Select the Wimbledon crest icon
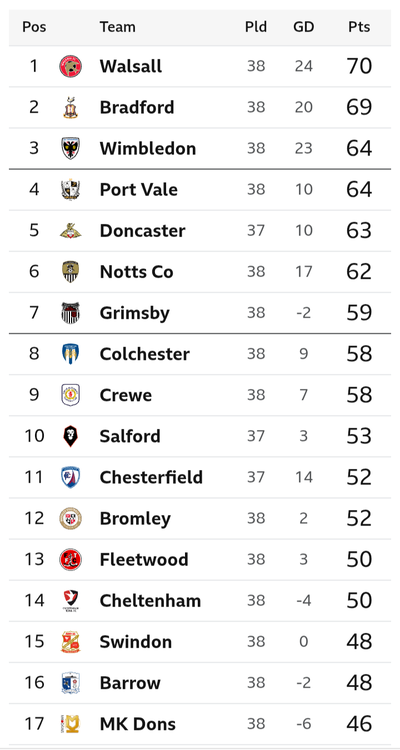Screen dimensions: 400x750 click(70, 148)
